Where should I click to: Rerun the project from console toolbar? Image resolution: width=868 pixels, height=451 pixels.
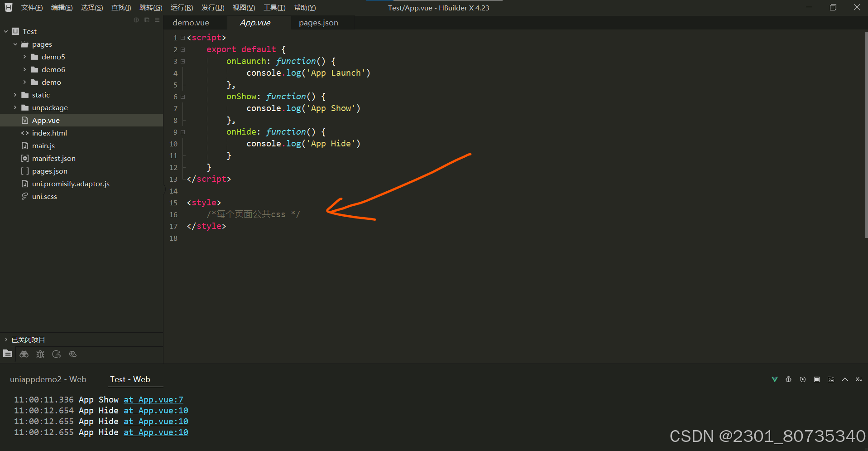tap(803, 379)
